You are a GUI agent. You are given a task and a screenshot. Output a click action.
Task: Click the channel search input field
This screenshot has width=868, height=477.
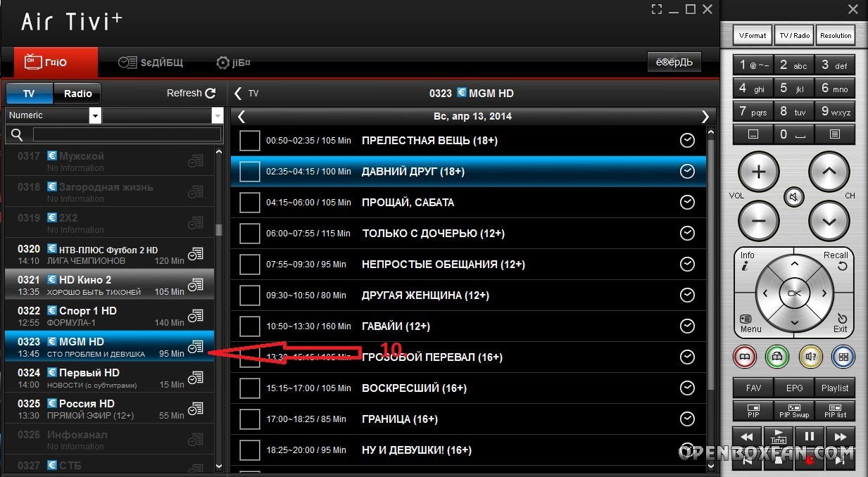[127, 135]
